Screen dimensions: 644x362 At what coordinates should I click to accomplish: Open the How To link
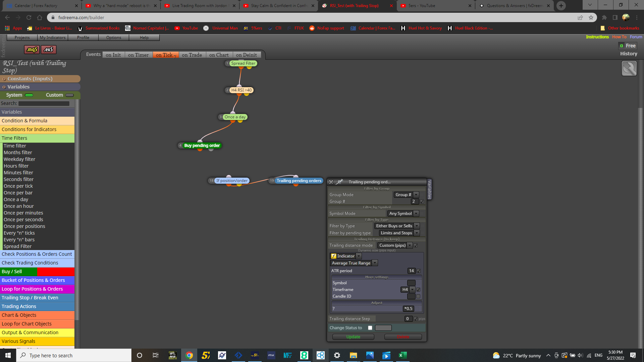619,37
